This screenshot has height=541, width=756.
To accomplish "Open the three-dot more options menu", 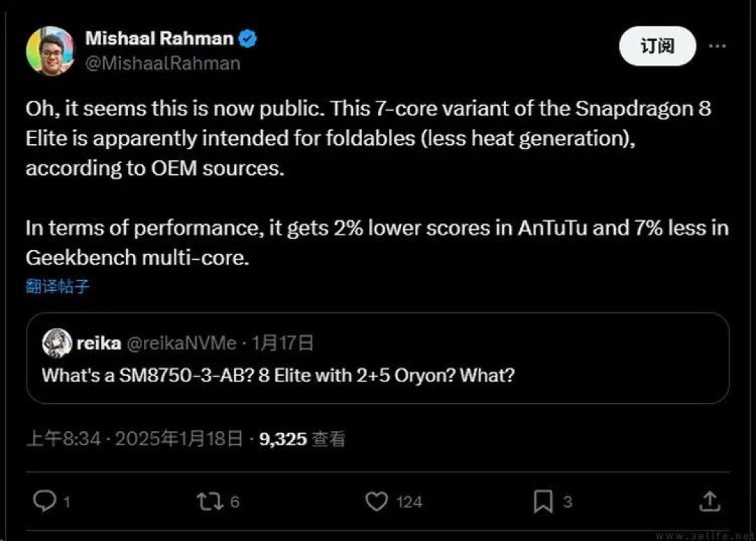I will pyautogui.click(x=717, y=46).
